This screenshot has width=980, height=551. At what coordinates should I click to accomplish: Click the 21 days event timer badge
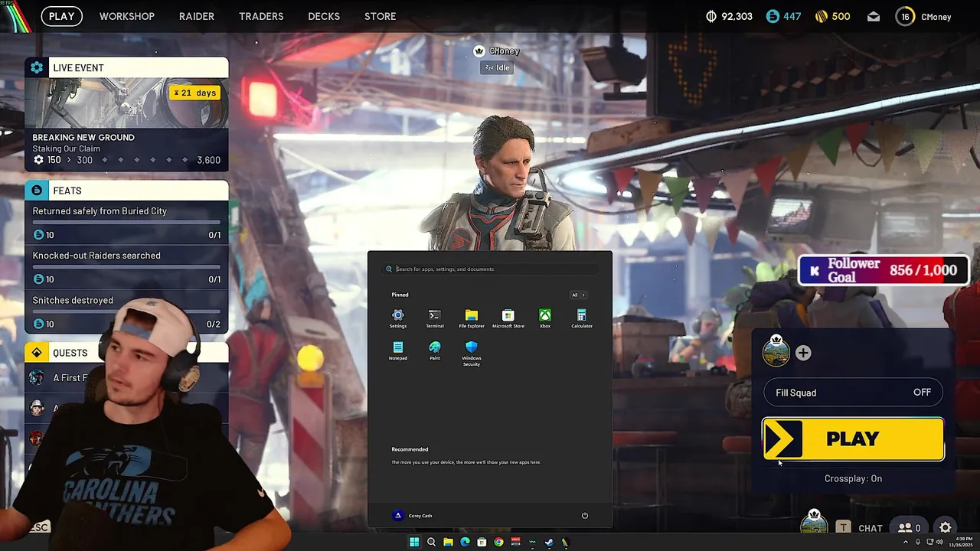[x=194, y=93]
